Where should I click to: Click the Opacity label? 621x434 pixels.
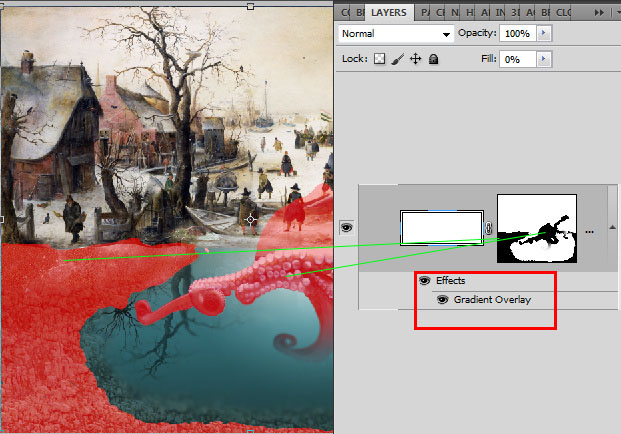(477, 33)
